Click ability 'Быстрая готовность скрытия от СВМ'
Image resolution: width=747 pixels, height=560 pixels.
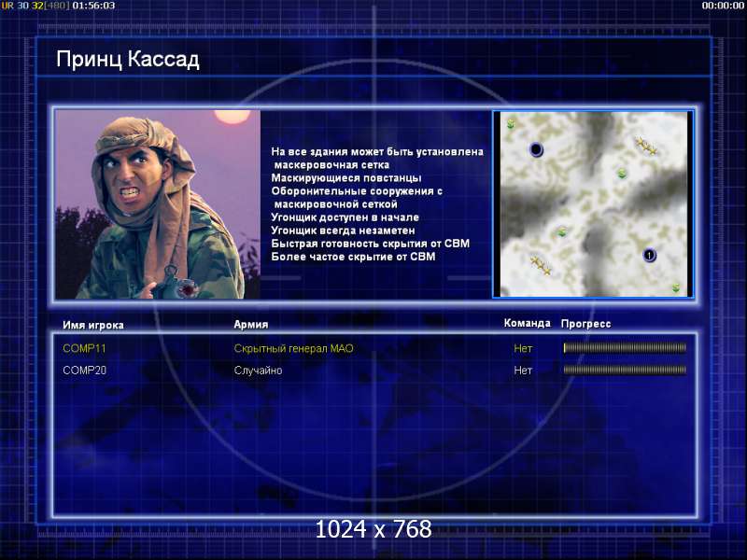coord(370,244)
